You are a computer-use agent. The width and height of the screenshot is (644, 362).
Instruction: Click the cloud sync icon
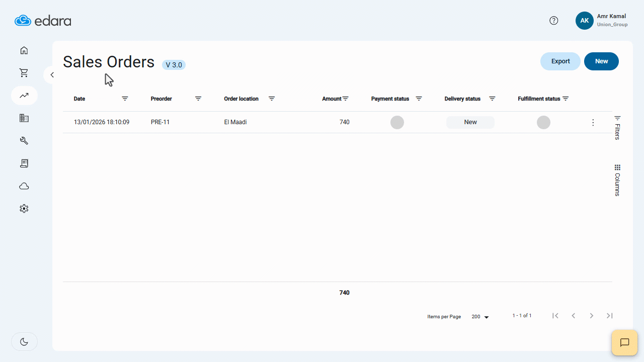[24, 186]
